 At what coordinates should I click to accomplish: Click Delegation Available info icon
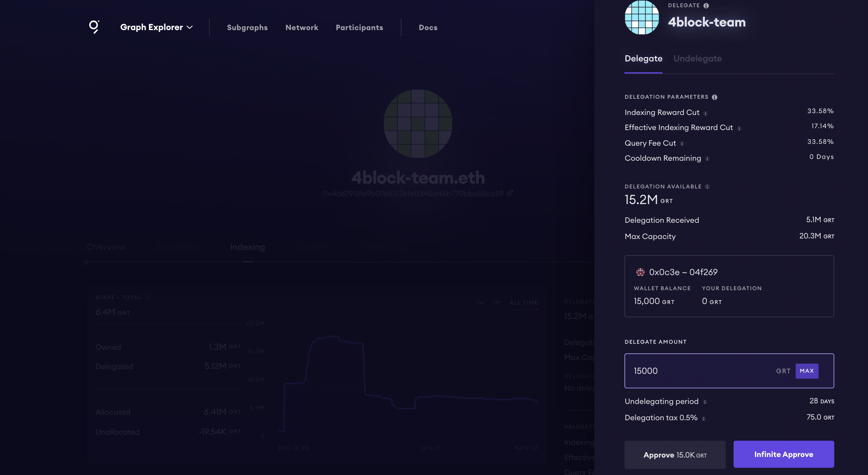point(707,187)
